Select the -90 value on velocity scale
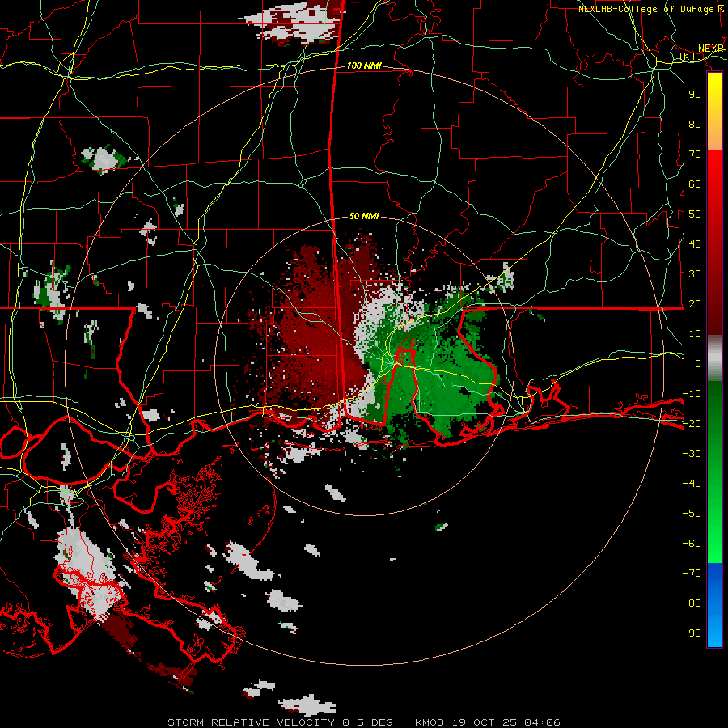The width and height of the screenshot is (728, 728). [x=692, y=633]
